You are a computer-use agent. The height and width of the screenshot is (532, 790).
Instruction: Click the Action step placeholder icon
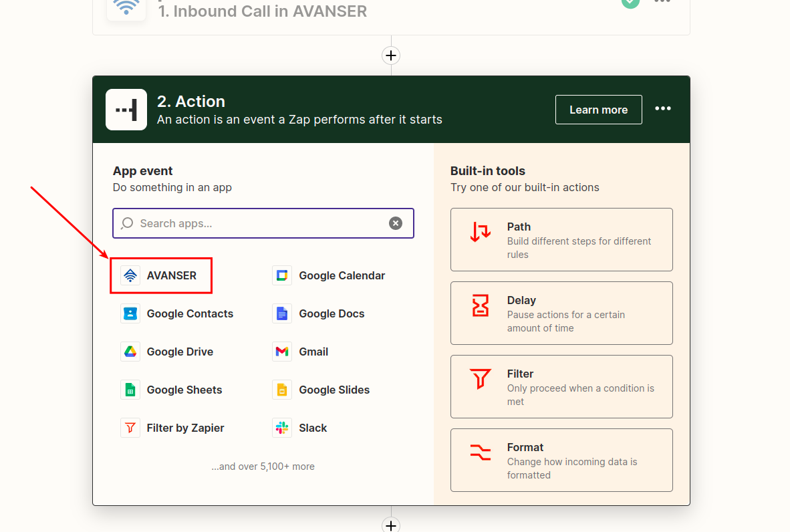[x=126, y=110]
